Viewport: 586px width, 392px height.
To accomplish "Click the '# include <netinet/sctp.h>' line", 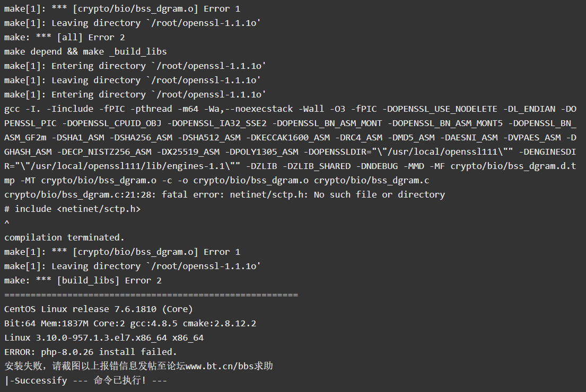I will (73, 209).
